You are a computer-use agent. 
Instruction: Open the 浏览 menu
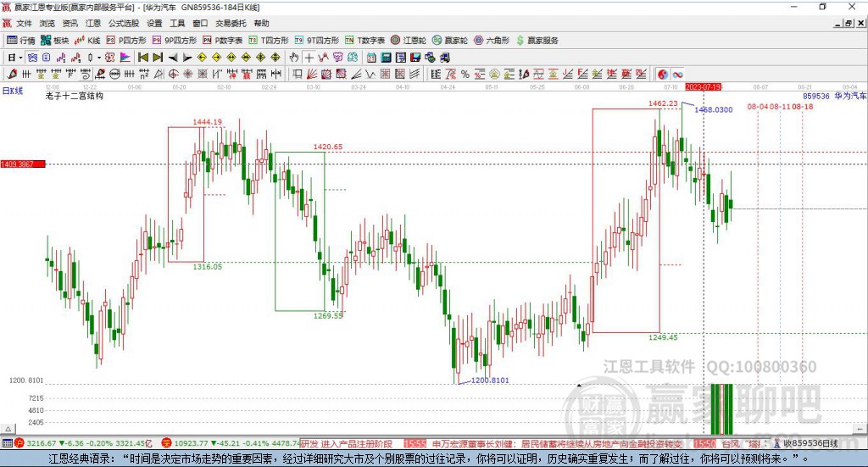point(47,23)
